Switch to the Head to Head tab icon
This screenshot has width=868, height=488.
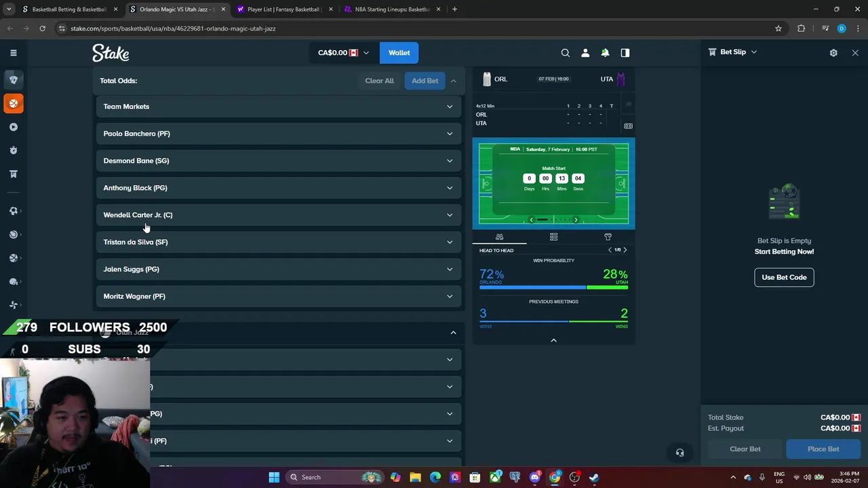(x=499, y=237)
